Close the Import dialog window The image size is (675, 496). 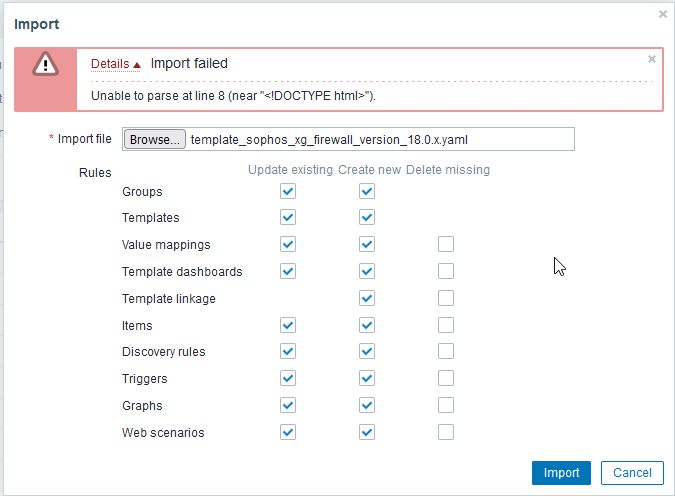662,14
